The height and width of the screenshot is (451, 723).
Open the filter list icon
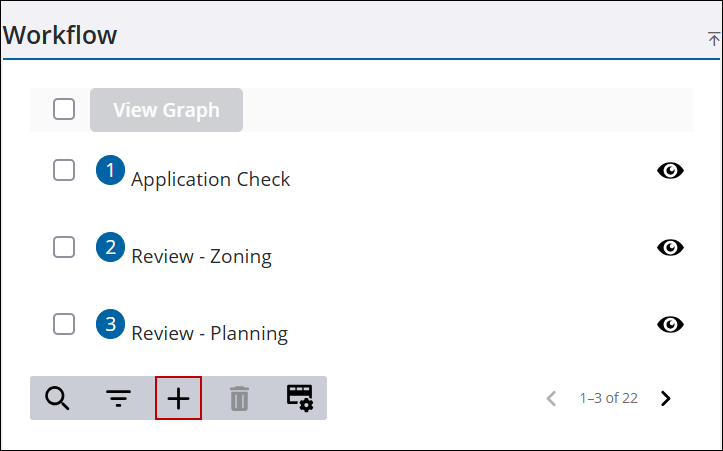(x=119, y=398)
